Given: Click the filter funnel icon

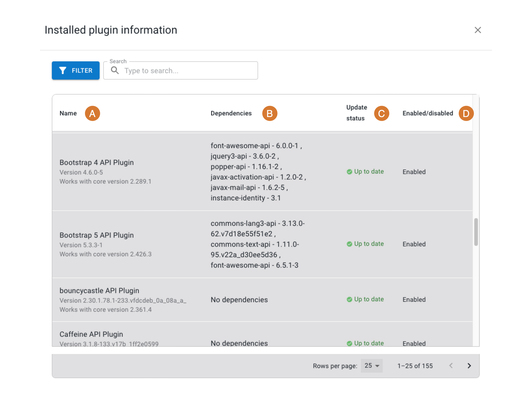Looking at the screenshot, I should point(63,71).
